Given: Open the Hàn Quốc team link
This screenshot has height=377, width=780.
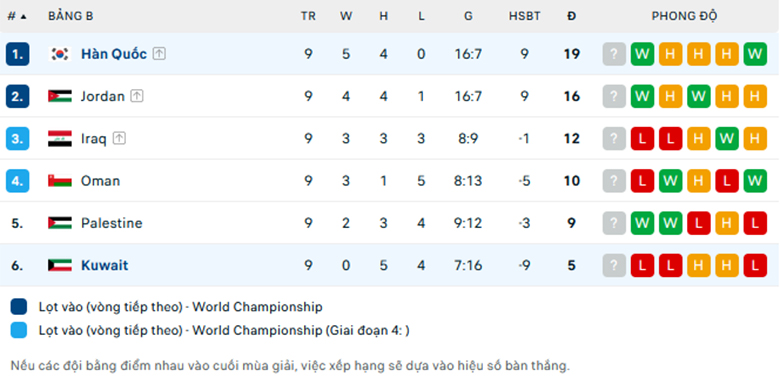Looking at the screenshot, I should pos(114,54).
